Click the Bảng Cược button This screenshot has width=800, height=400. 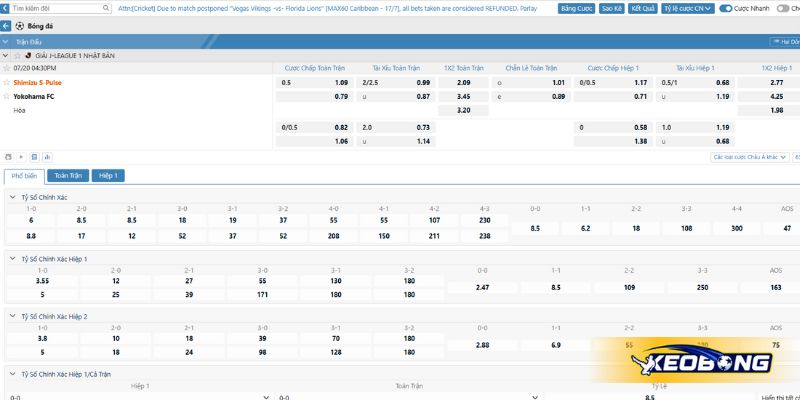point(576,8)
